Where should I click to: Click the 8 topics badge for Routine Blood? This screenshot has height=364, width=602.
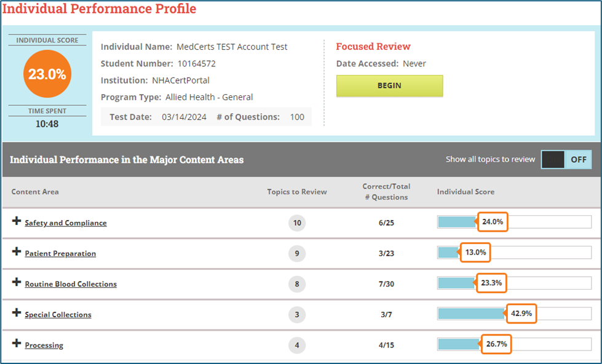297,283
